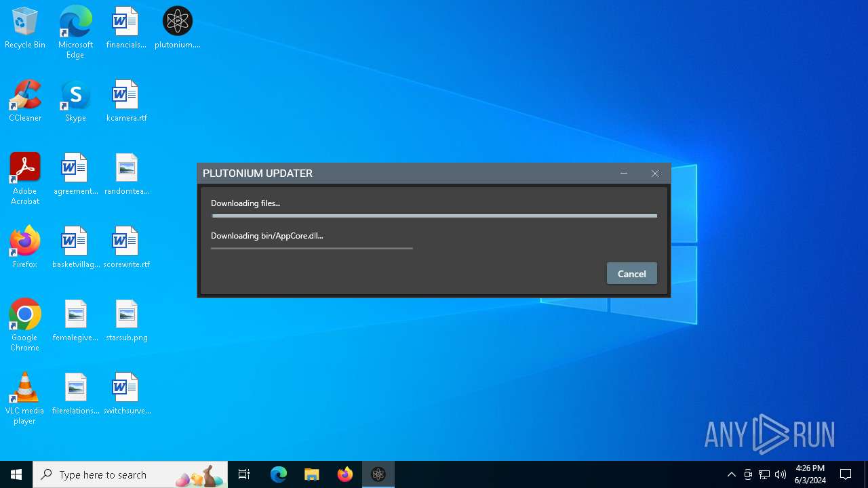Image resolution: width=868 pixels, height=488 pixels.
Task: Close the Plutonium Updater window
Action: 655,174
